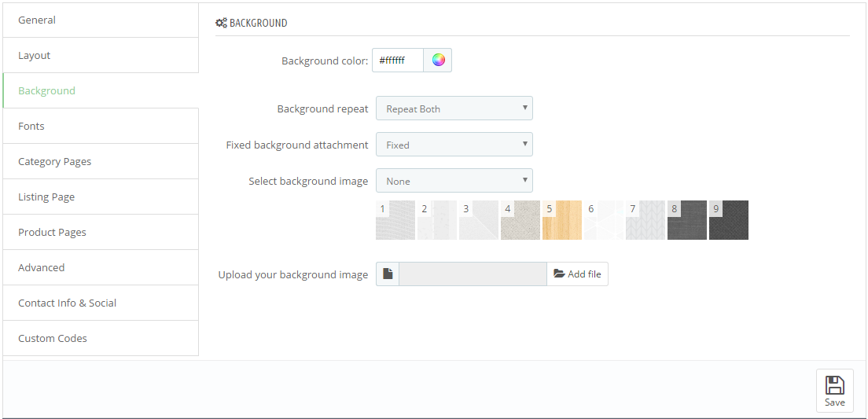Expand Fixed background attachment dropdown
868x419 pixels.
click(x=454, y=145)
